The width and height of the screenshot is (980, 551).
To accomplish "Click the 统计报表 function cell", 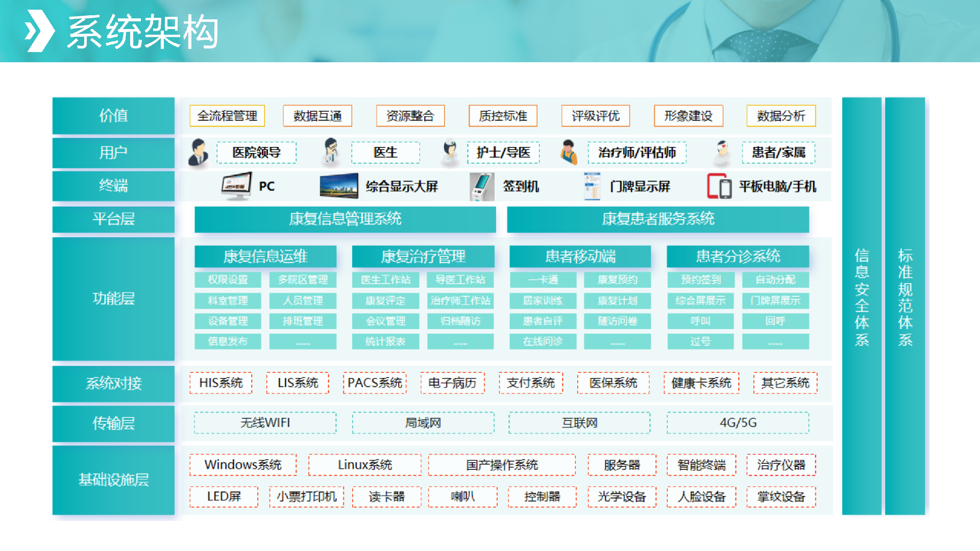I will 385,341.
